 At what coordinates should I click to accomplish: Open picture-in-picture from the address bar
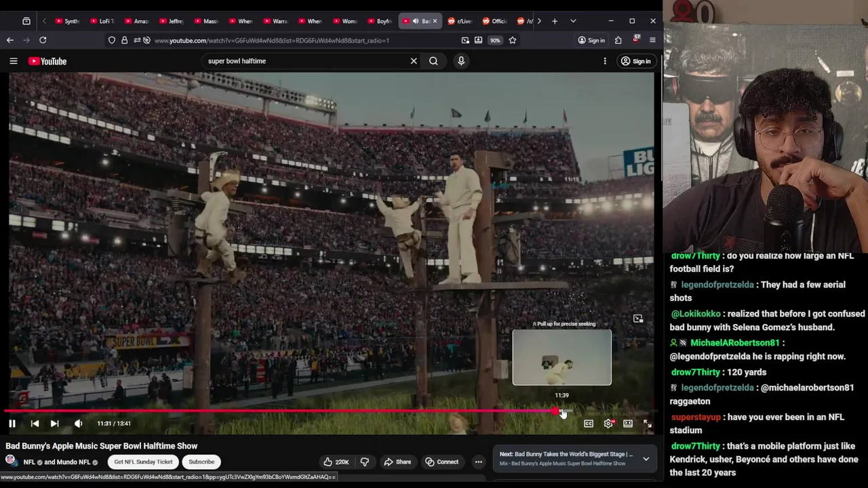[x=465, y=41]
